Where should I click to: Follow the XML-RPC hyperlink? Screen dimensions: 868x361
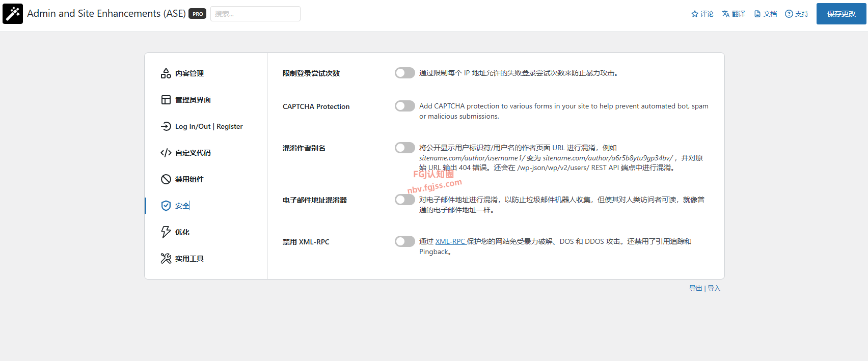(x=450, y=241)
